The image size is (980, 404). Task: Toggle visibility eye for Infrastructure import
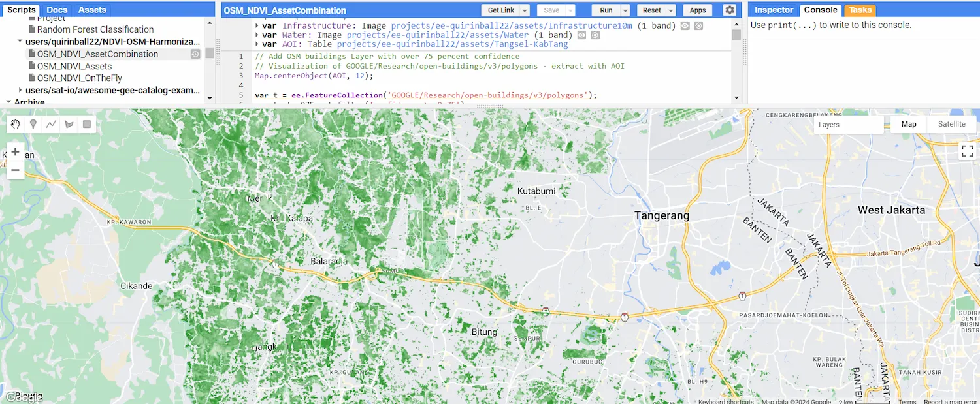tap(685, 26)
